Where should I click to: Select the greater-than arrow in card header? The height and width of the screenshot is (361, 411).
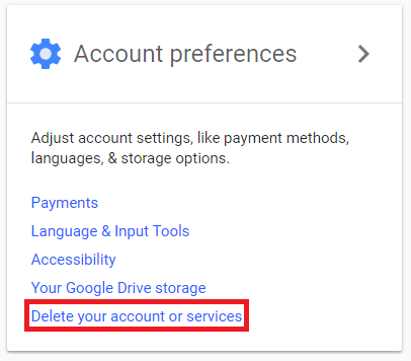tap(364, 54)
